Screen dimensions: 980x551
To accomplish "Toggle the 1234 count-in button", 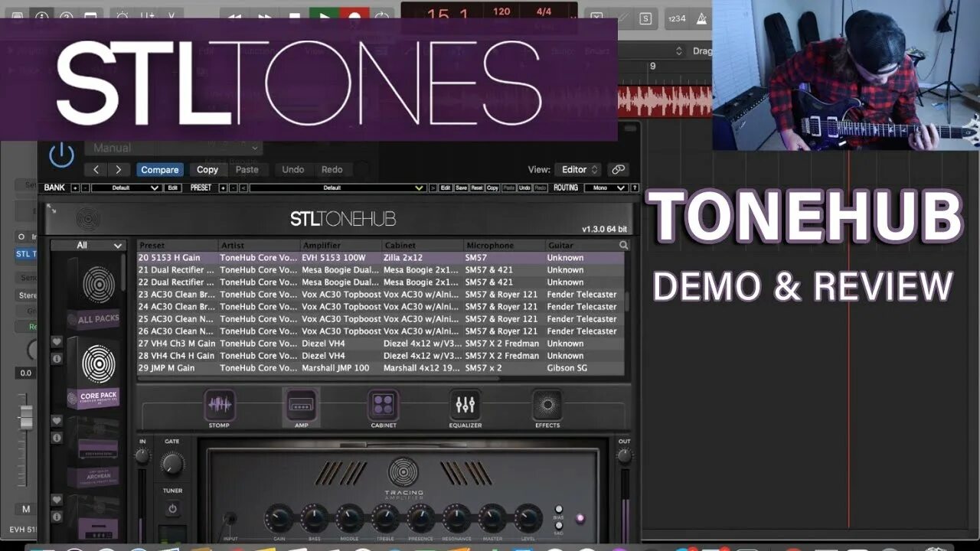I will pos(677,18).
